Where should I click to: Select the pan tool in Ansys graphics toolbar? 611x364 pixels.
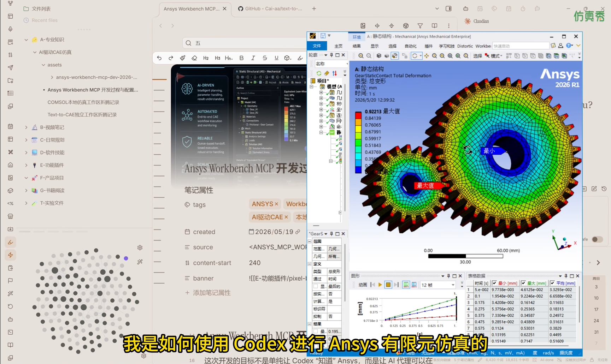pos(427,56)
